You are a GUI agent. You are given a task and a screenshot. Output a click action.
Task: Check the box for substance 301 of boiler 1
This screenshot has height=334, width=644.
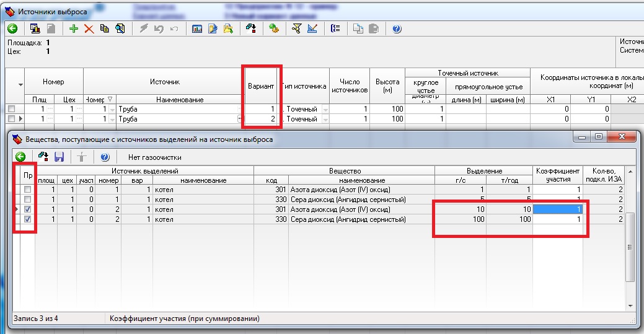(27, 190)
